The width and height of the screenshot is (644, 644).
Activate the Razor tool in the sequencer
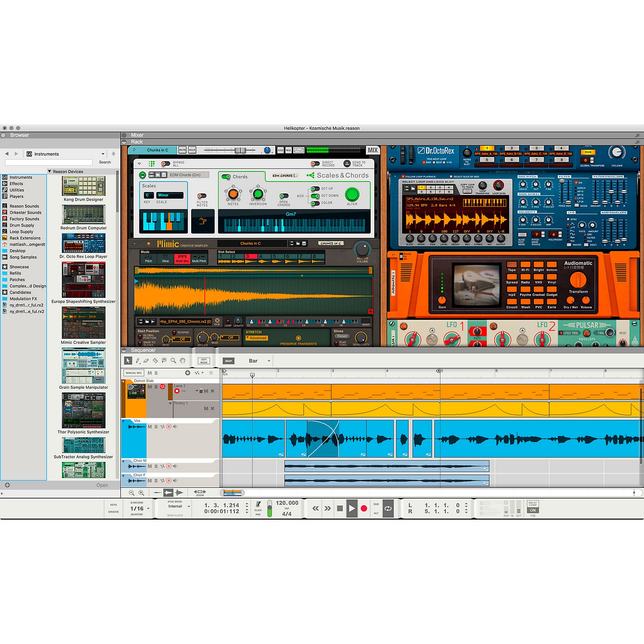pyautogui.click(x=155, y=360)
